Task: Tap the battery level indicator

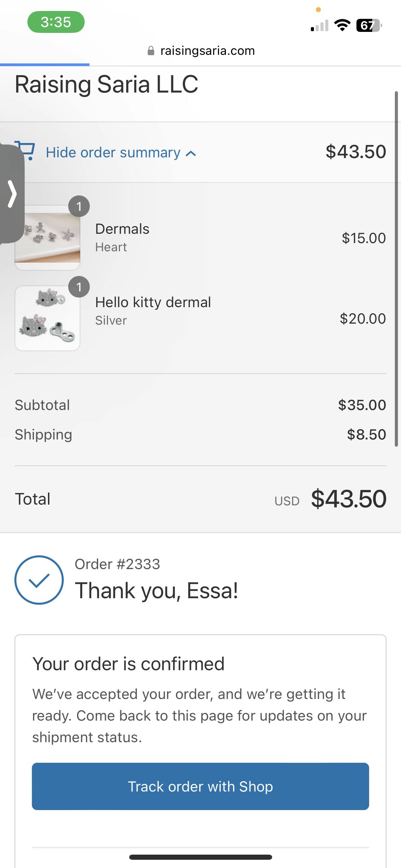Action: pyautogui.click(x=369, y=25)
